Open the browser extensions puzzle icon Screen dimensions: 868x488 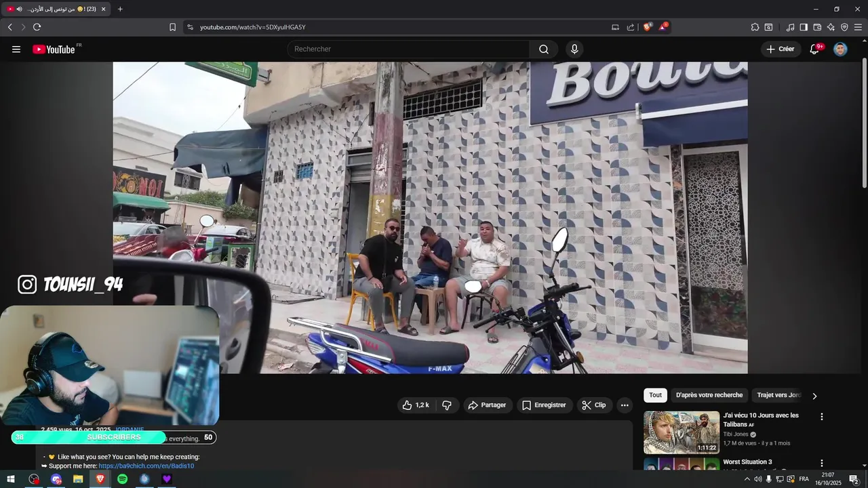click(755, 27)
